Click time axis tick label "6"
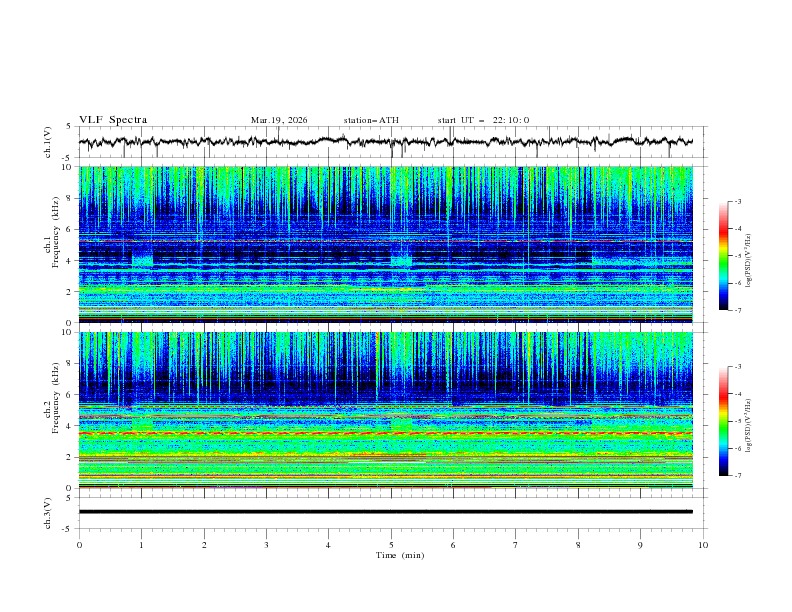This screenshot has height=612, width=792. point(453,545)
